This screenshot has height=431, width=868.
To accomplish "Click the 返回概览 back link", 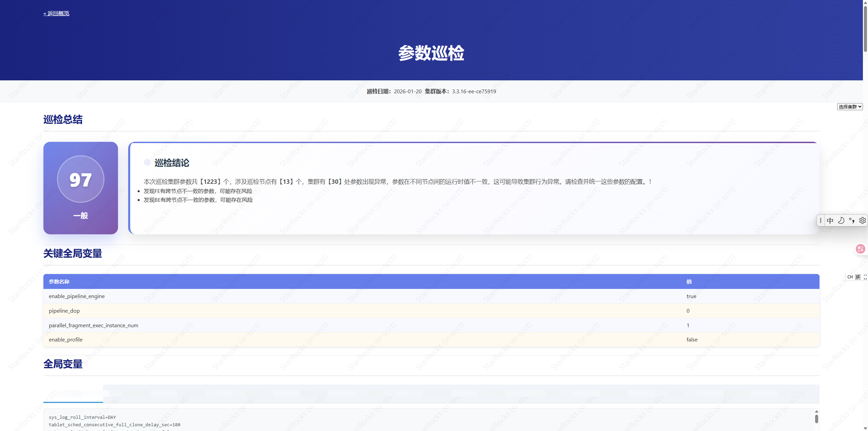I will coord(56,13).
